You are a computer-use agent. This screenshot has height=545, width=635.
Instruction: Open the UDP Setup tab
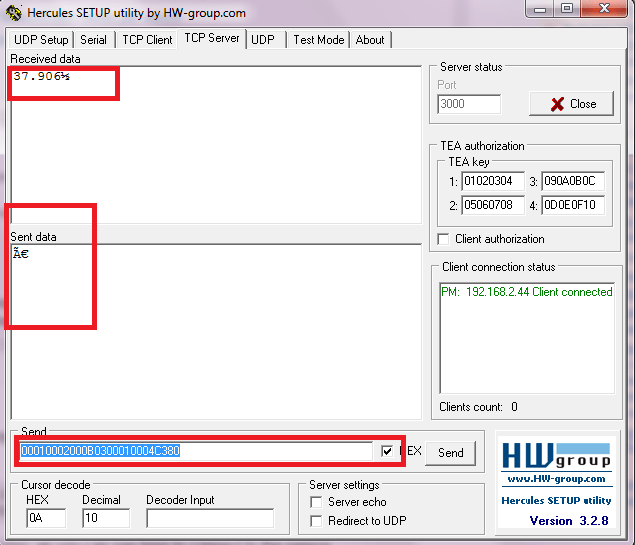click(41, 40)
